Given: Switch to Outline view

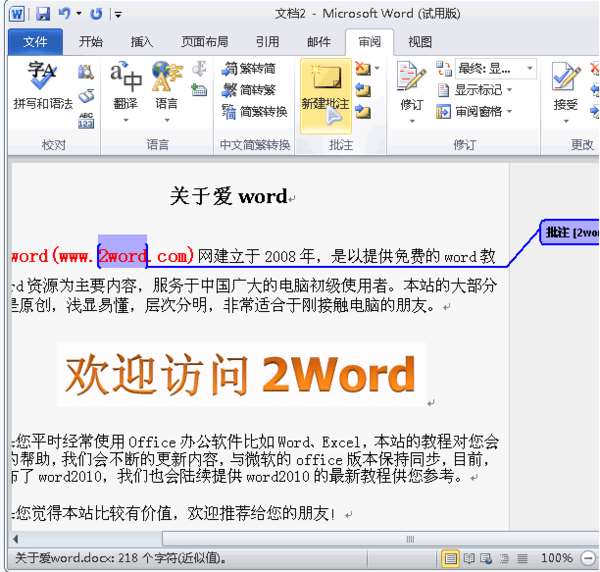Looking at the screenshot, I should pos(504,559).
